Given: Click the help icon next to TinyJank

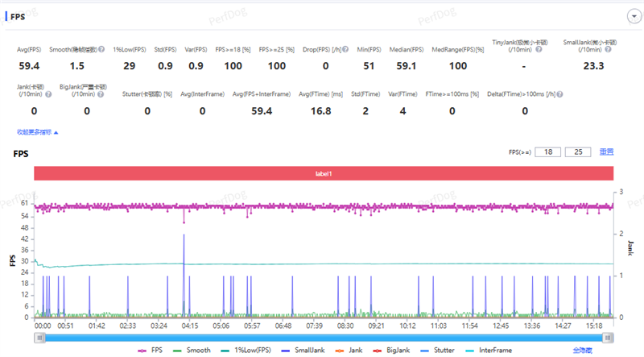Looking at the screenshot, I should click(x=538, y=50).
